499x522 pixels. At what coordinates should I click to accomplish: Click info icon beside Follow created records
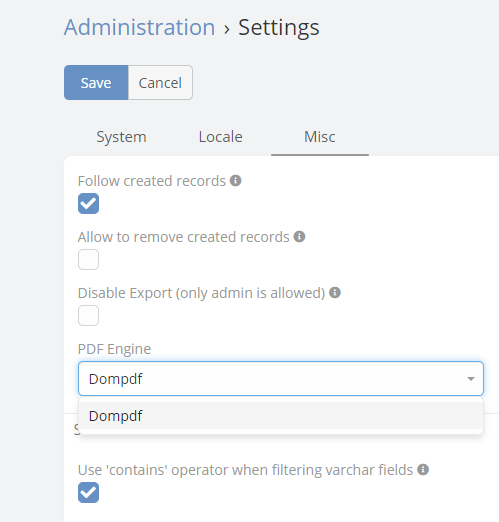click(x=235, y=181)
